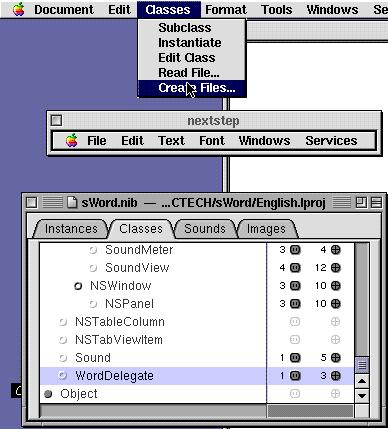
Task: Open the Windows menu in top menu bar
Action: pyautogui.click(x=332, y=10)
